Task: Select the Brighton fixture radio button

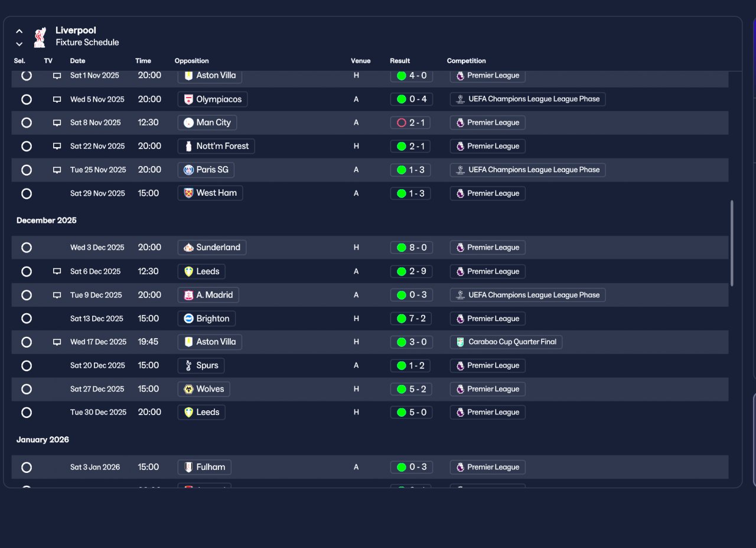Action: point(27,319)
